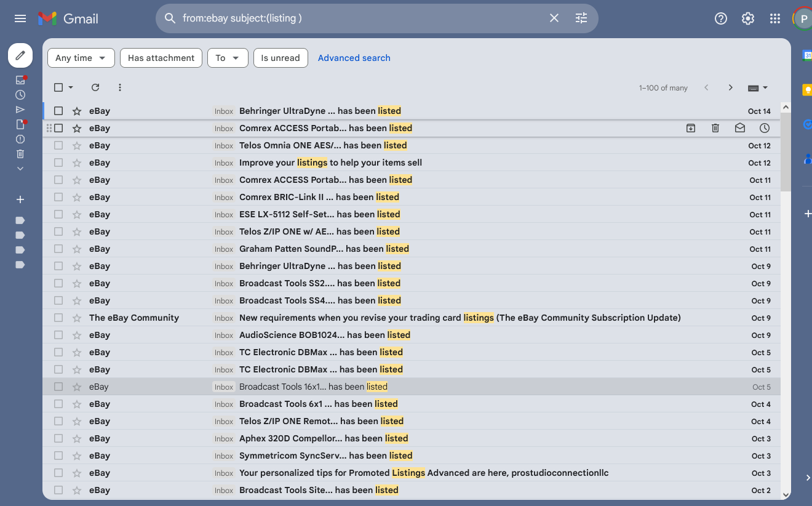Refresh the search results list
The height and width of the screenshot is (506, 812).
pos(95,87)
